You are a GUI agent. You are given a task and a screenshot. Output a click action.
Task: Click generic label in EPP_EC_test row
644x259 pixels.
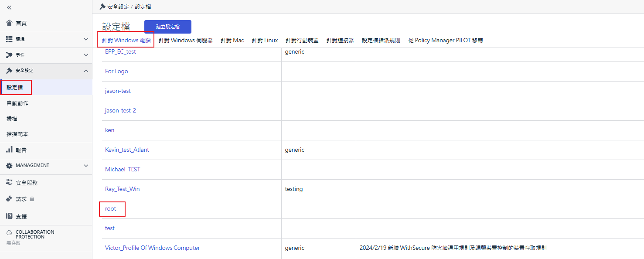pos(295,51)
